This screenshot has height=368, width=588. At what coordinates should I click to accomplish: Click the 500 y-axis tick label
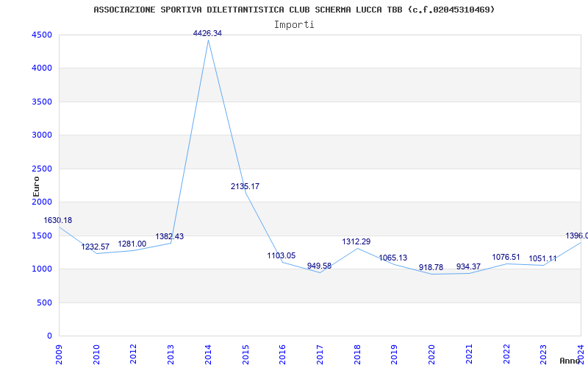[x=44, y=302]
